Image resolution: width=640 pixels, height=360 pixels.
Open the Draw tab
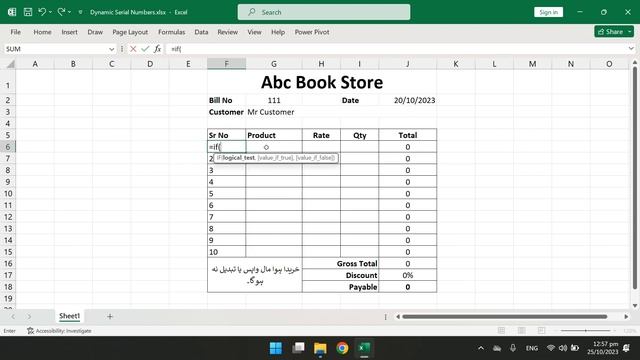point(95,32)
